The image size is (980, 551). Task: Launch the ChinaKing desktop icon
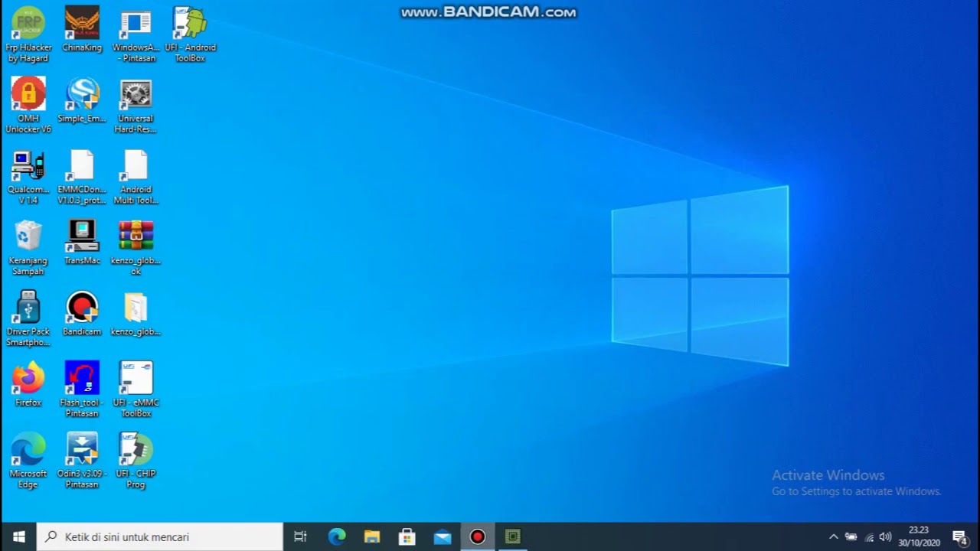click(82, 29)
